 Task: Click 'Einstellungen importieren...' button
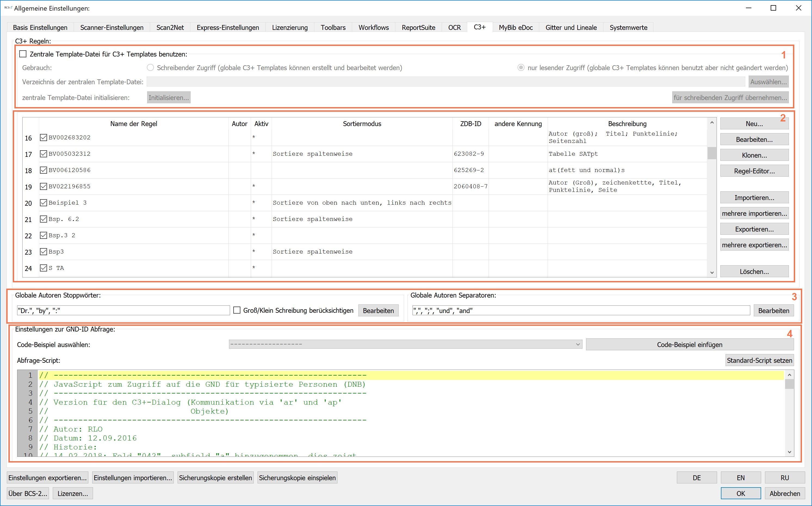(x=133, y=477)
